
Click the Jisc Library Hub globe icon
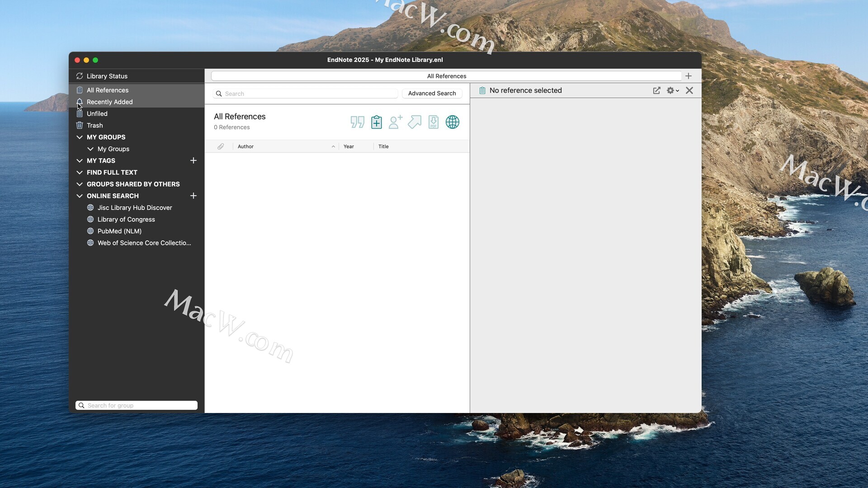coord(90,207)
